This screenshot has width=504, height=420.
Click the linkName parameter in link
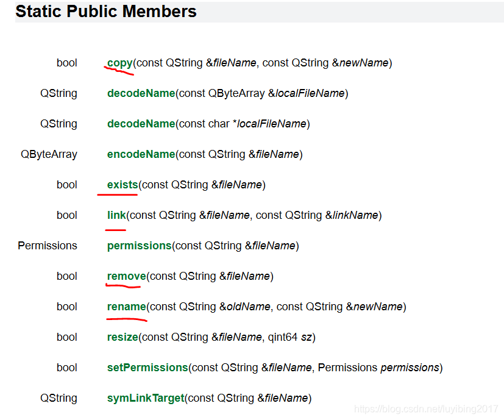[x=355, y=215]
